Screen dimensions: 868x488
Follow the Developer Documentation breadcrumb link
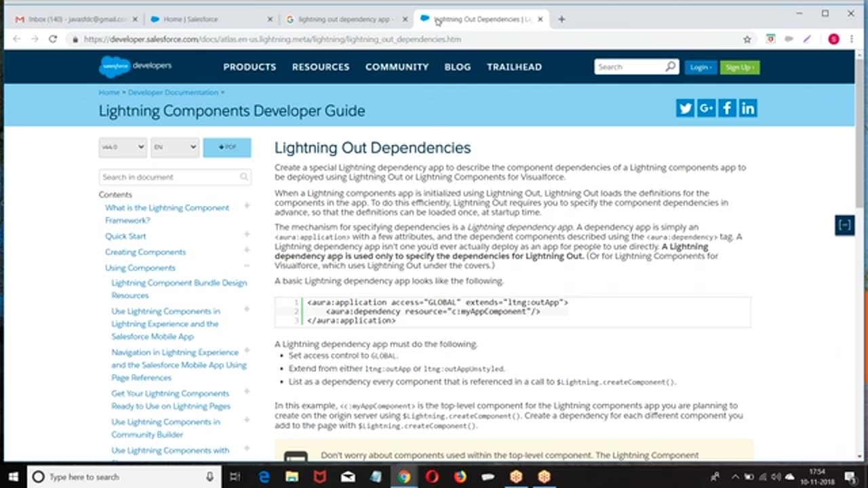coord(173,92)
